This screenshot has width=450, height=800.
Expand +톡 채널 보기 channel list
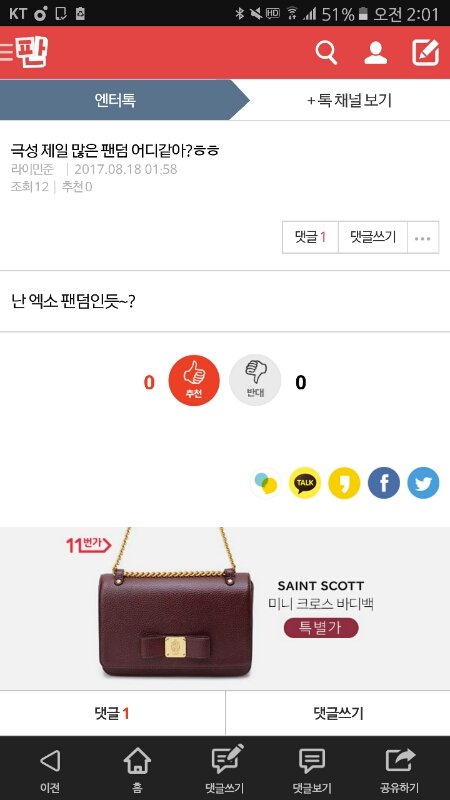(x=349, y=100)
